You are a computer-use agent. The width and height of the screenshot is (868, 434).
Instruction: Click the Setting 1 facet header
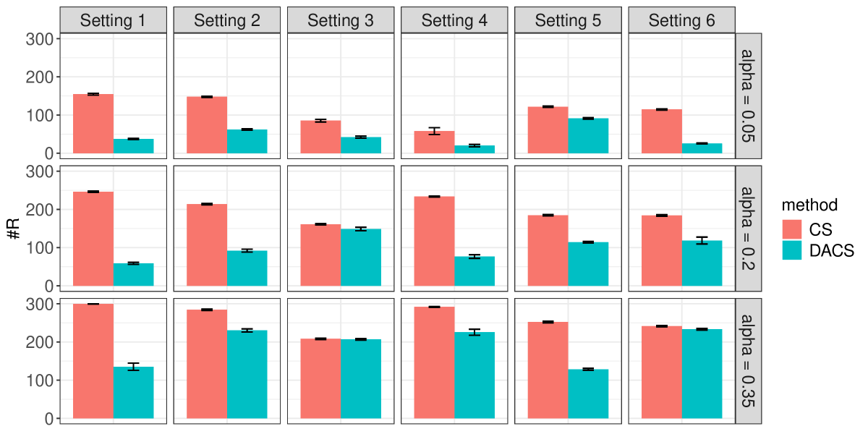point(112,20)
